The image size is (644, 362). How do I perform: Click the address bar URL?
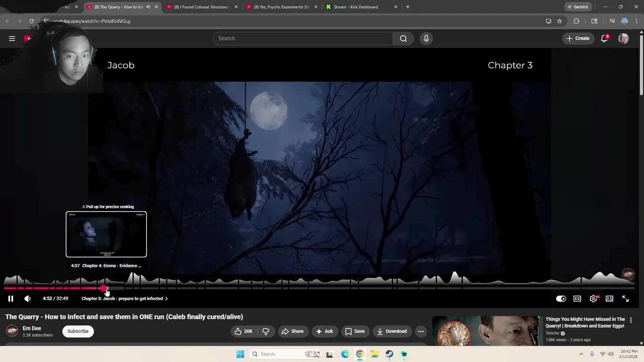tap(91, 21)
